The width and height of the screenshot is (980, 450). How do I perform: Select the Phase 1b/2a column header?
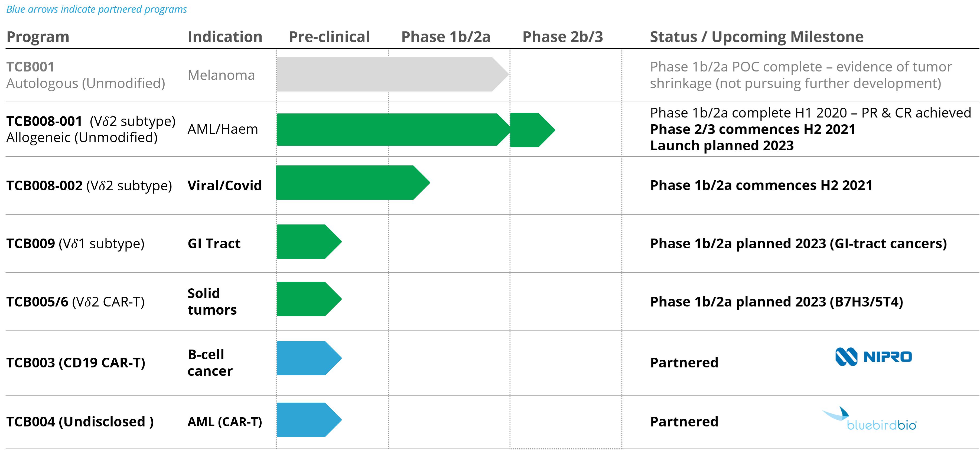tap(445, 37)
